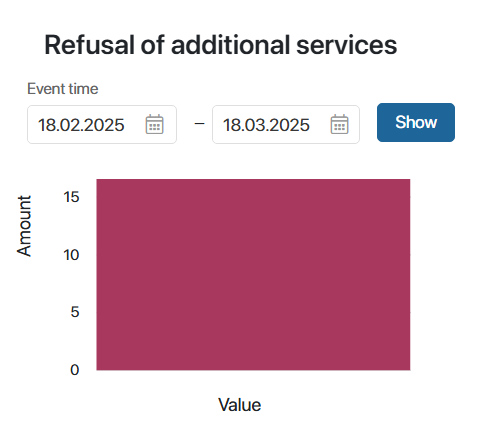The image size is (494, 433).
Task: Click the right edge of the crimson bar
Action: (x=410, y=275)
